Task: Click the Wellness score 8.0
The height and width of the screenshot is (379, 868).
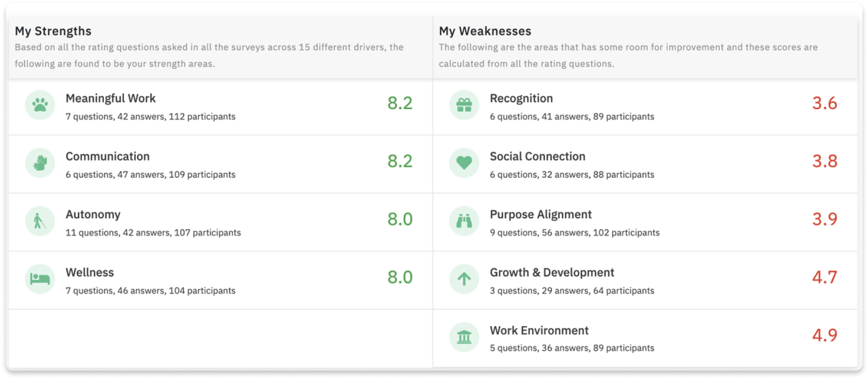Action: 400,277
